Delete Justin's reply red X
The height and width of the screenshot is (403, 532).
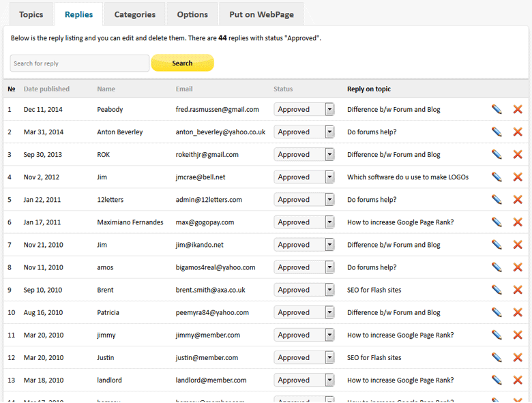point(518,357)
